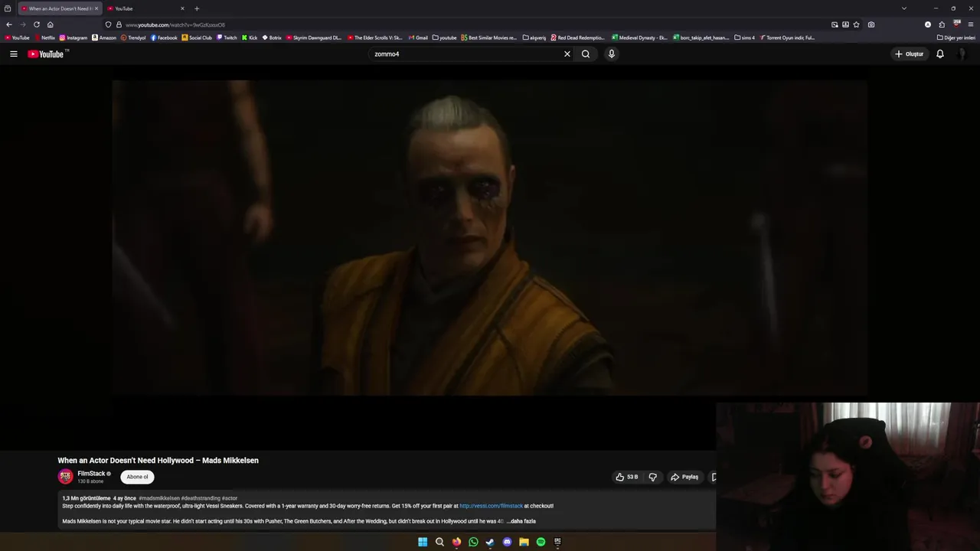Open the FilmStack channel name
This screenshot has height=551, width=980.
(x=91, y=474)
